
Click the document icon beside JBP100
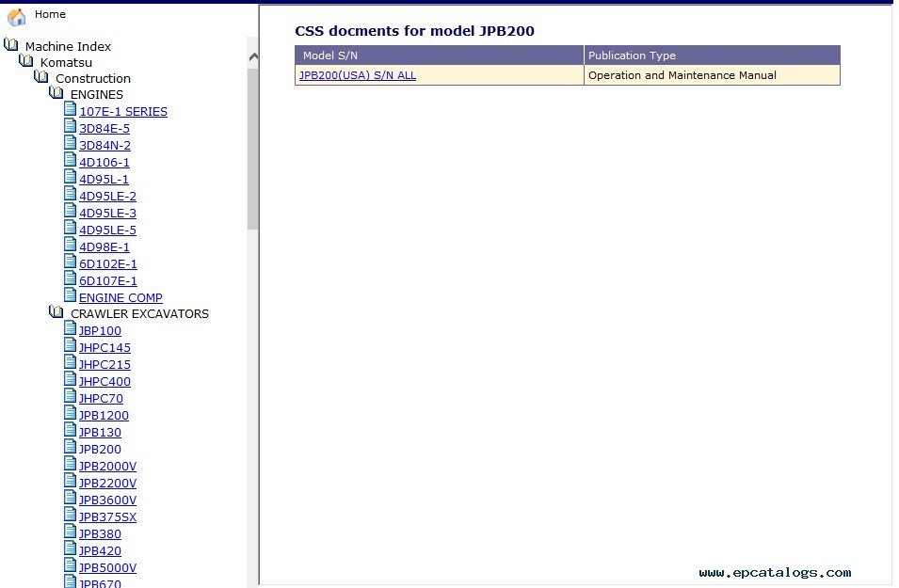70,327
